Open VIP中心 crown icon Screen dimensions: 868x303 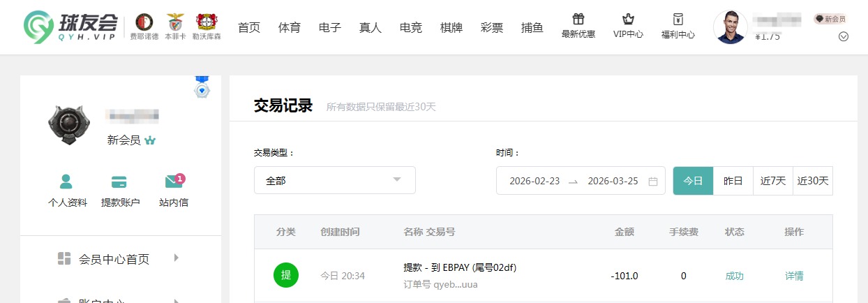pos(628,19)
